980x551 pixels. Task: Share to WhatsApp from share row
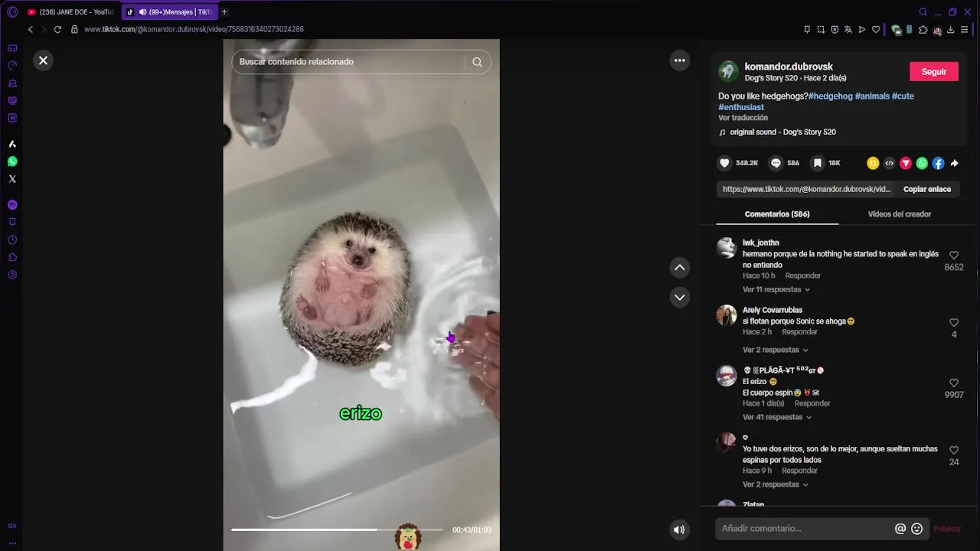pos(922,163)
